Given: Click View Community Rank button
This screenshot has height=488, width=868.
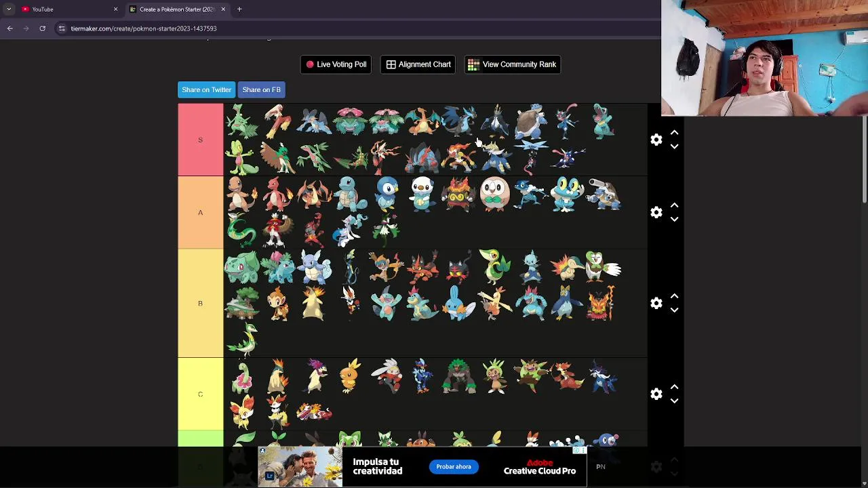Looking at the screenshot, I should 512,64.
